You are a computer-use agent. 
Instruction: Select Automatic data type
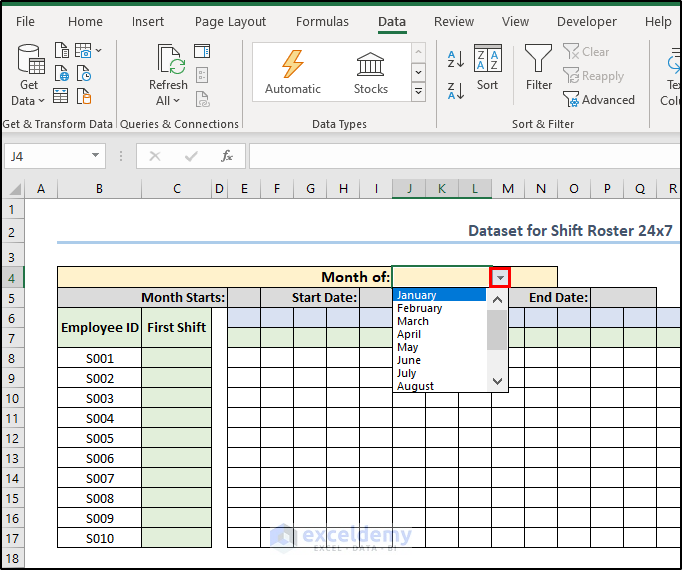click(x=293, y=72)
